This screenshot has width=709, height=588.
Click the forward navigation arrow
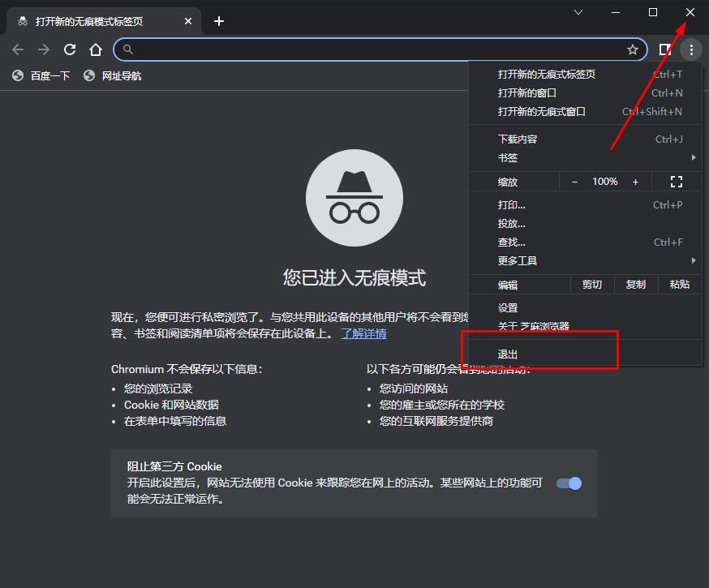click(43, 49)
